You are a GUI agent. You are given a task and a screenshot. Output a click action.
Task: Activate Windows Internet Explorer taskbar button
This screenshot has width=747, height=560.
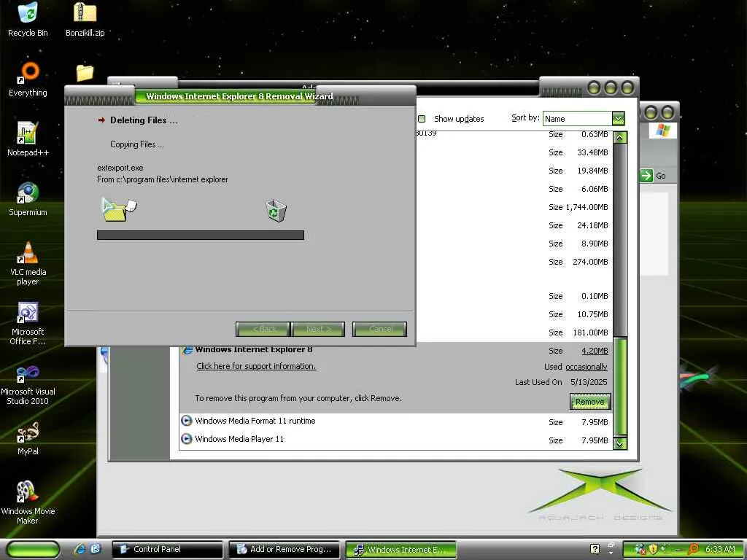point(400,550)
